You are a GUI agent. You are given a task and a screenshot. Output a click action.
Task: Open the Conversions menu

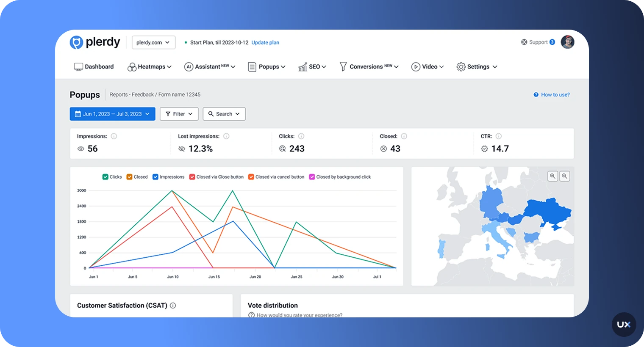[x=369, y=66]
